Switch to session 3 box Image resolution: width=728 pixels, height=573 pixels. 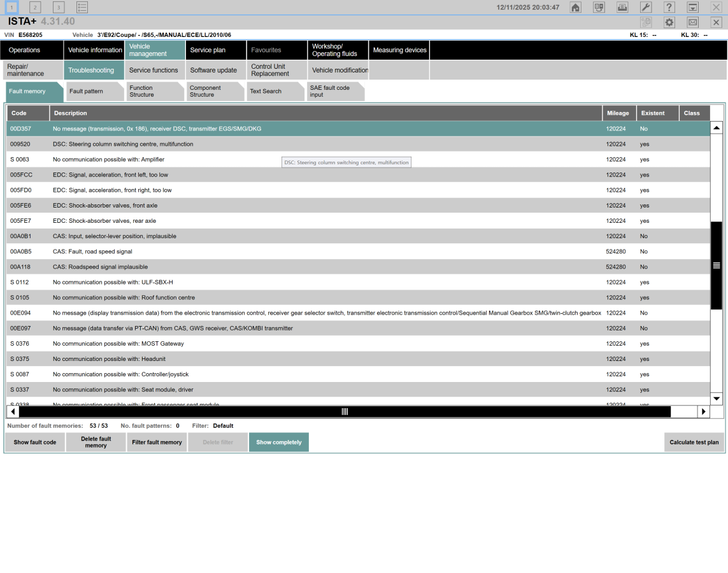(59, 8)
